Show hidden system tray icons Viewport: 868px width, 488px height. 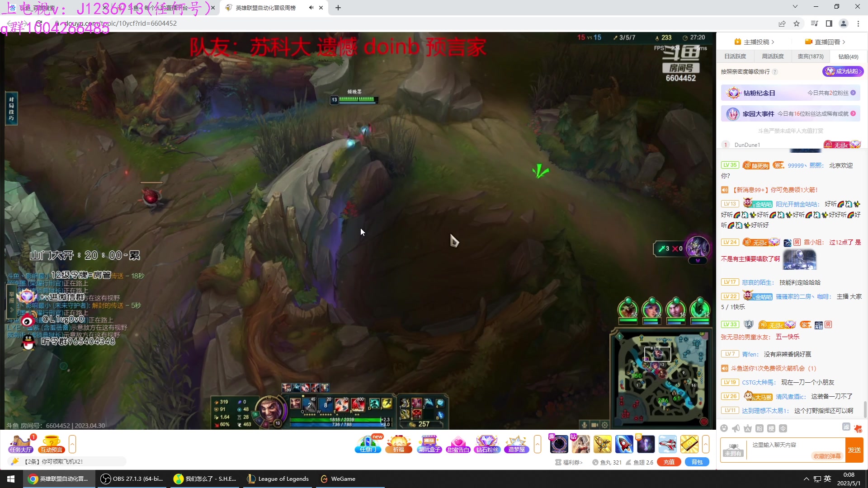[806, 479]
